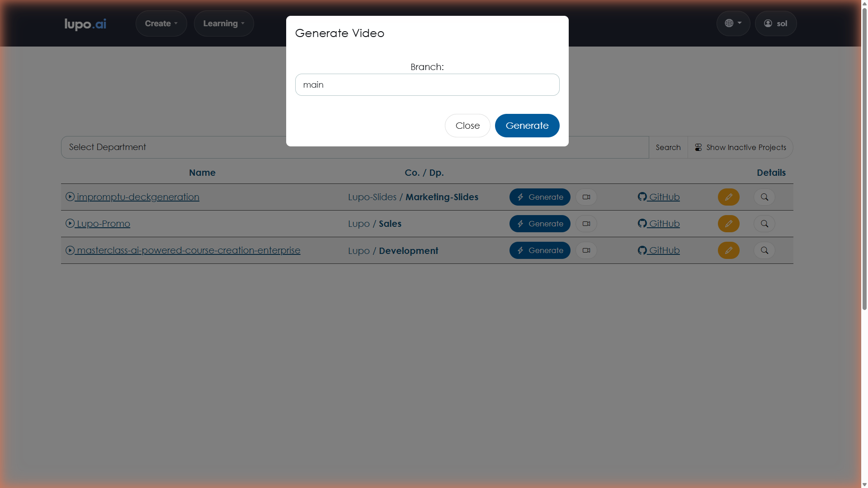The height and width of the screenshot is (488, 868).
Task: Click edit pencil icon for impromptu-deckgeneration
Action: click(729, 197)
